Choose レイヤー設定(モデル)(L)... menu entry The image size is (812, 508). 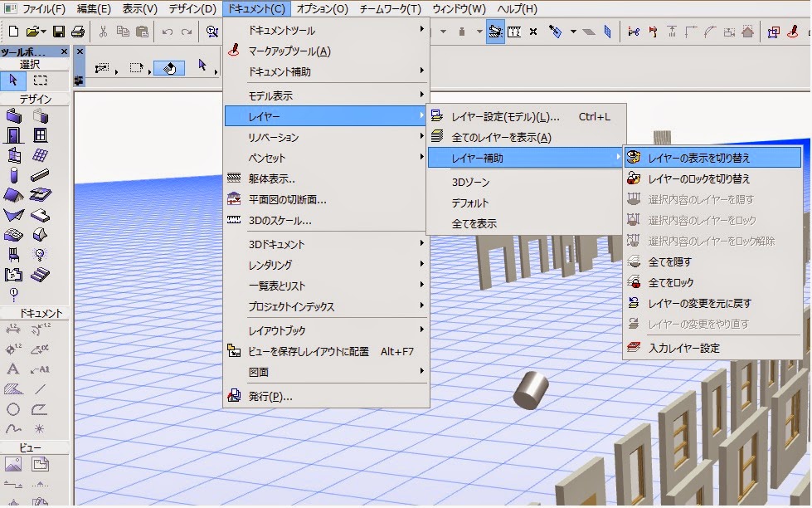click(526, 117)
